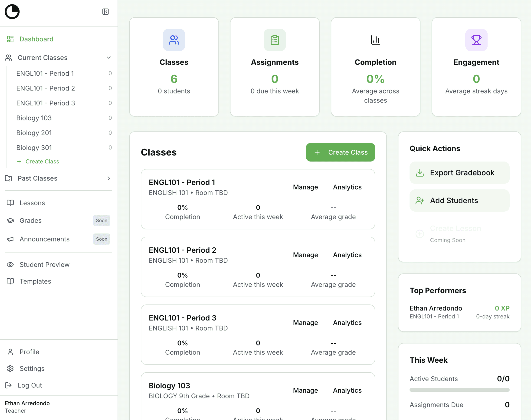Image resolution: width=531 pixels, height=420 pixels.
Task: Click Ethan Arredondo teacher profile at bottom
Action: coord(28,406)
